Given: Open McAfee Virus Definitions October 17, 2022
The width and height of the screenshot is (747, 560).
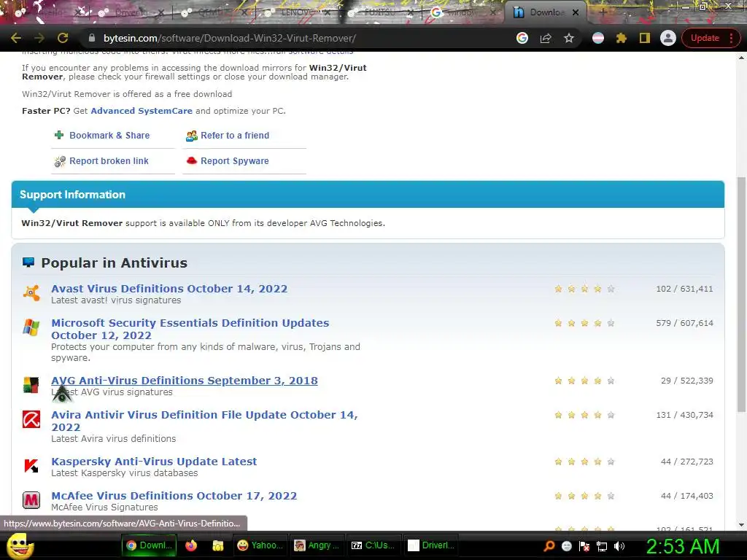Looking at the screenshot, I should click(174, 496).
